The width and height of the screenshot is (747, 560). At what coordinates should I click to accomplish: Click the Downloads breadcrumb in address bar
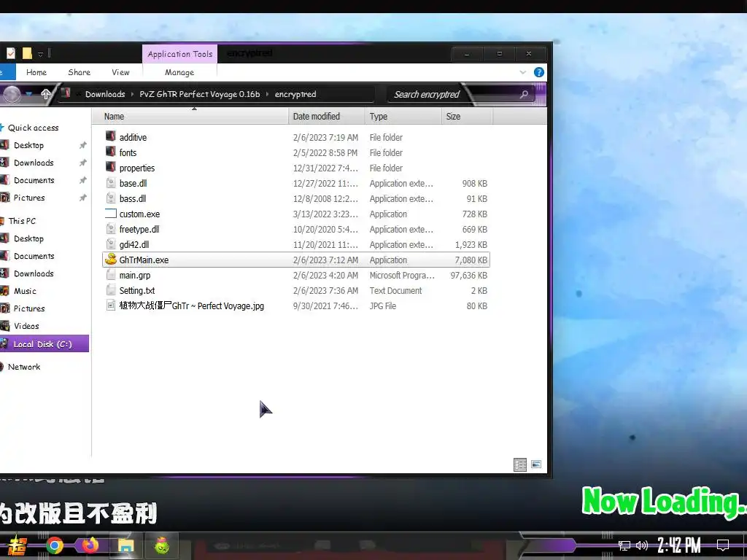tap(105, 94)
